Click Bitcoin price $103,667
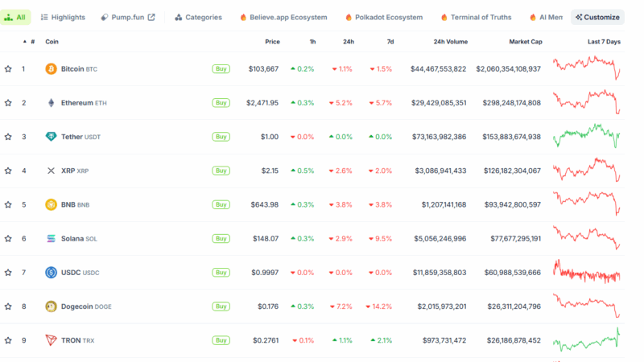Screen dimensions: 644x362 pyautogui.click(x=263, y=69)
